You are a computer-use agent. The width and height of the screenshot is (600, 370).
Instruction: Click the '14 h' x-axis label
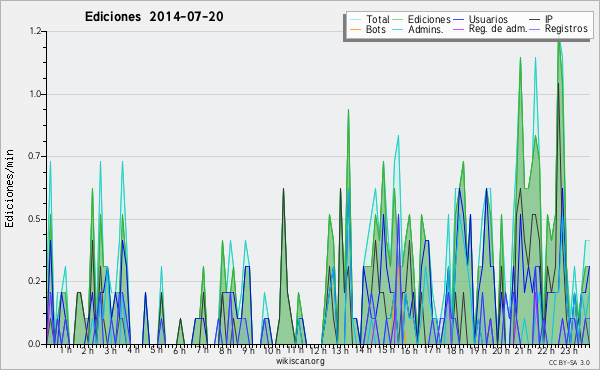(363, 350)
